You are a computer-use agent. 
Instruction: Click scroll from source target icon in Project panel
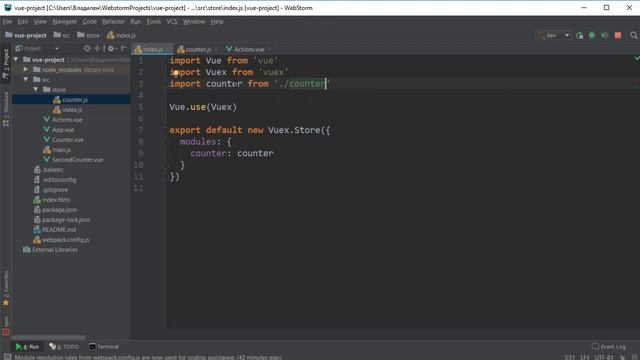87,49
